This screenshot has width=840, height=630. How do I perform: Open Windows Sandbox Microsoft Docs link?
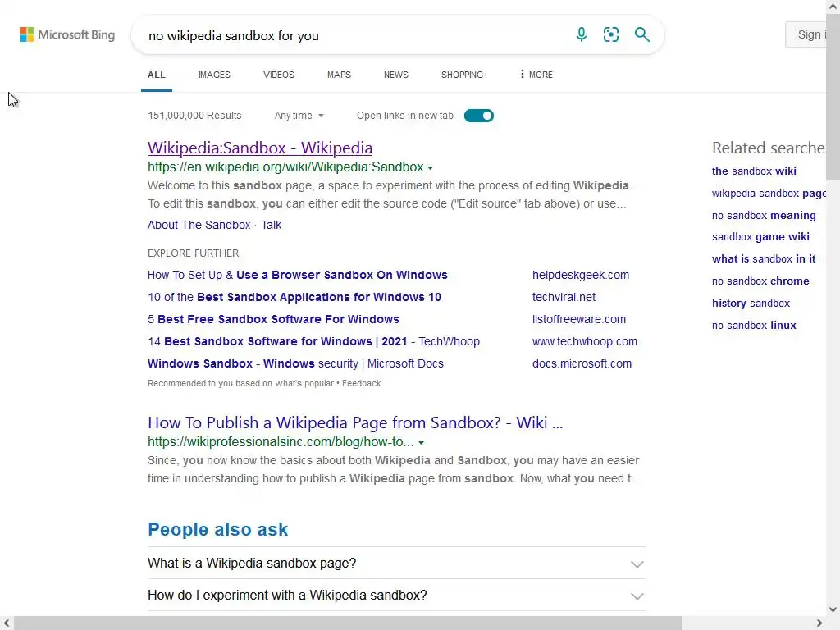click(x=295, y=363)
